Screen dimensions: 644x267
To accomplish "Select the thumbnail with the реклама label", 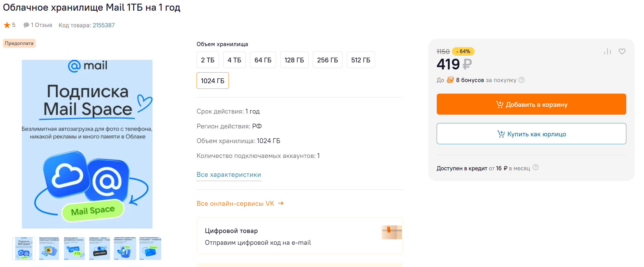I will pos(99,248).
